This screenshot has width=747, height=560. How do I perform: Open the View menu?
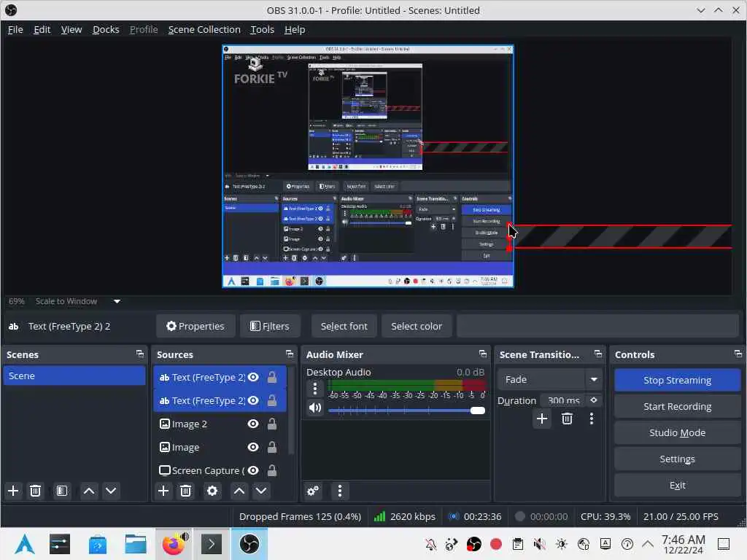point(71,29)
